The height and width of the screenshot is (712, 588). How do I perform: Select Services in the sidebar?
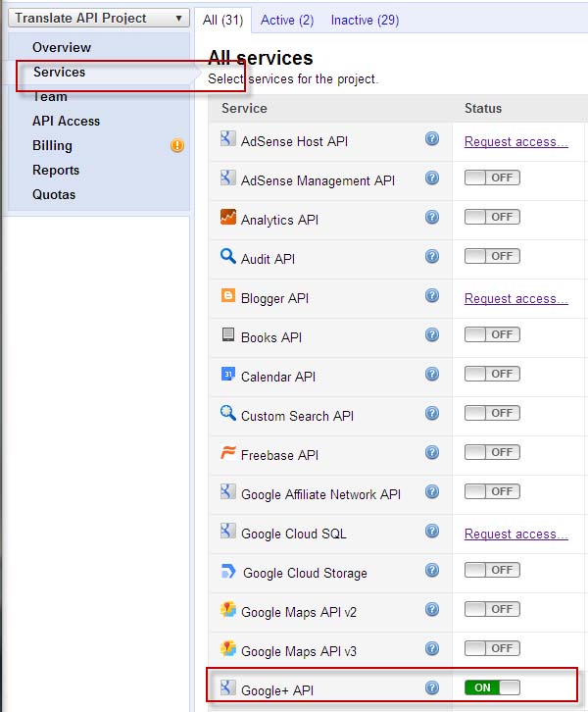(x=60, y=72)
